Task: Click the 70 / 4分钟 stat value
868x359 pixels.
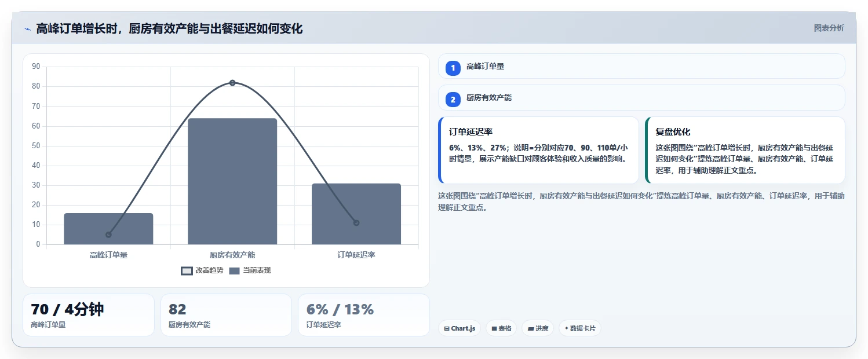Action: [67, 309]
